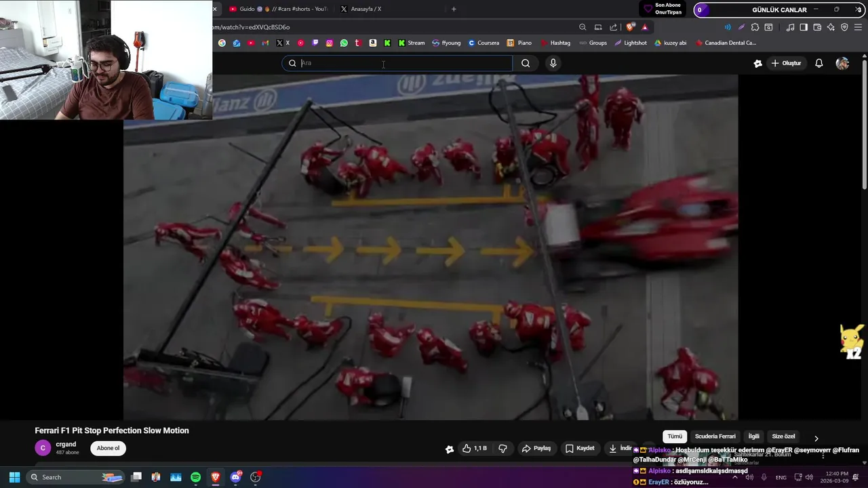Select the İlgili filter chip
The width and height of the screenshot is (868, 488).
753,436
